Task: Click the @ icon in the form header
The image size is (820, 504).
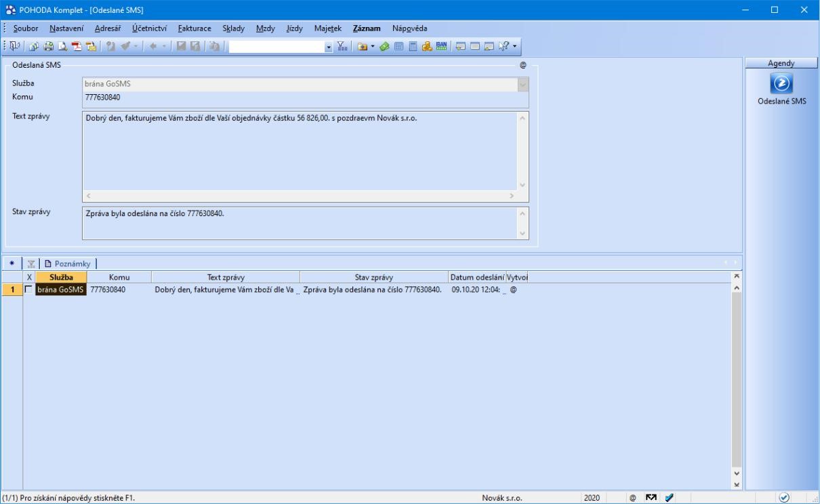Action: [x=523, y=65]
